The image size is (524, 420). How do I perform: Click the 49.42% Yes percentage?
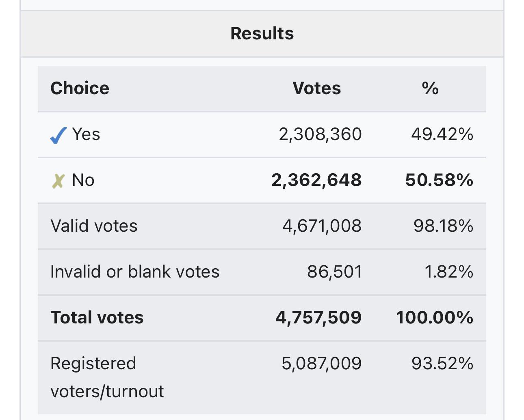click(442, 134)
